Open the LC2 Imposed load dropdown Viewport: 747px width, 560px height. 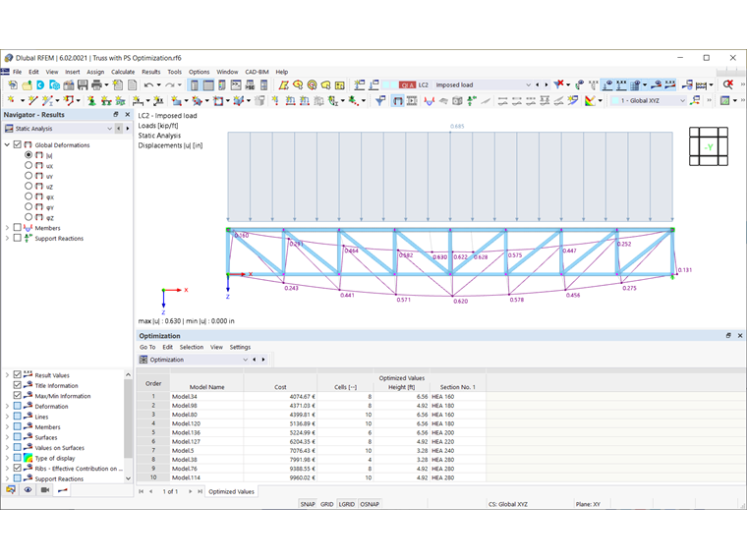(x=528, y=84)
